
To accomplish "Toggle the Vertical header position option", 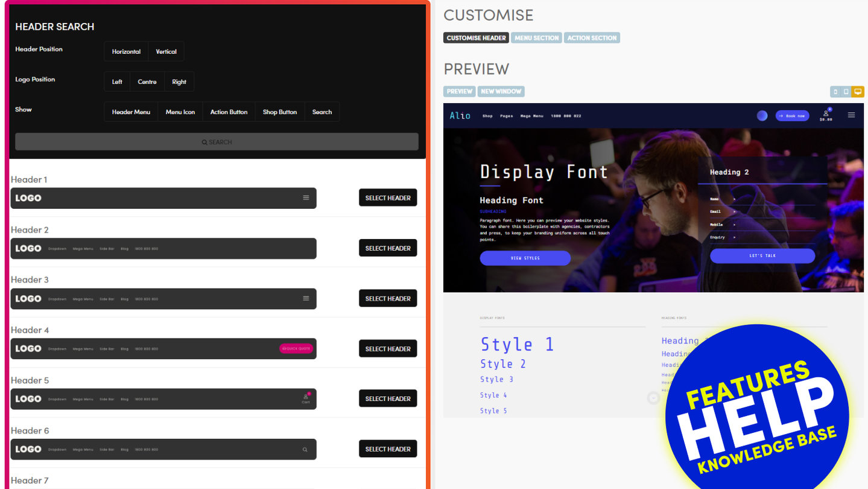I will point(166,52).
